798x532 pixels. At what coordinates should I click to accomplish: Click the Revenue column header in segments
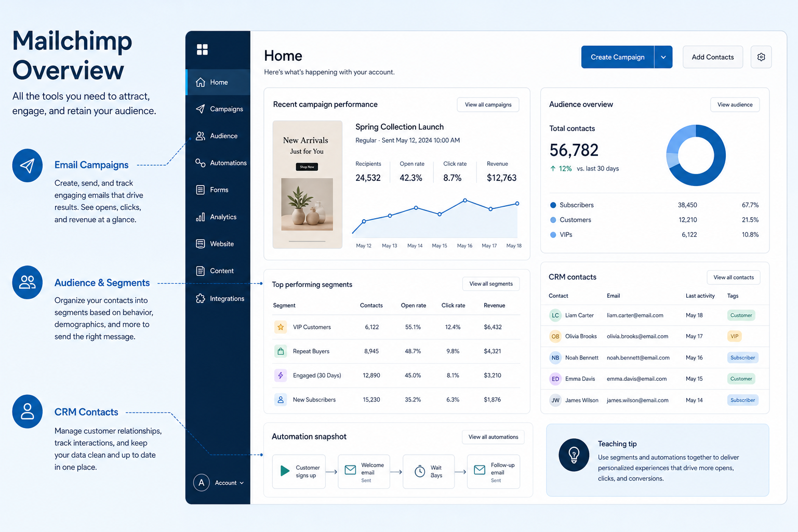pos(495,305)
